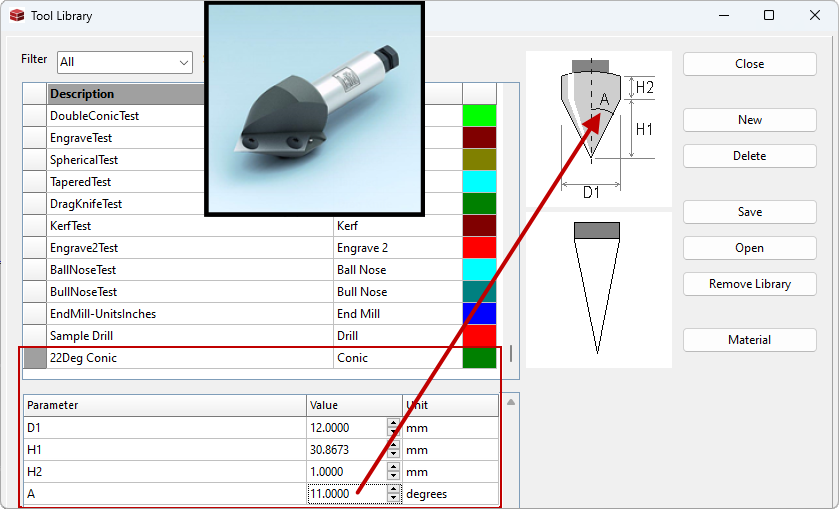The height and width of the screenshot is (509, 839).
Task: Open the Material settings button
Action: click(749, 340)
